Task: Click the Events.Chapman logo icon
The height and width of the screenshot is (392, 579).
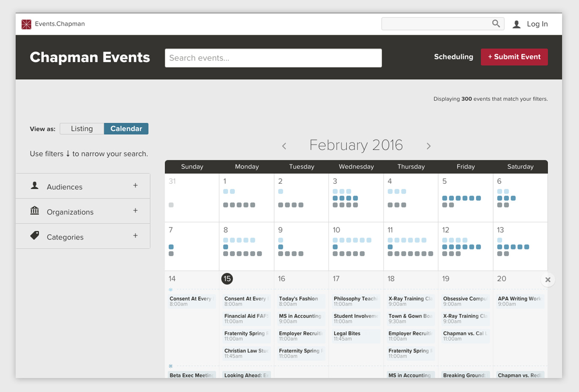Action: coord(26,24)
